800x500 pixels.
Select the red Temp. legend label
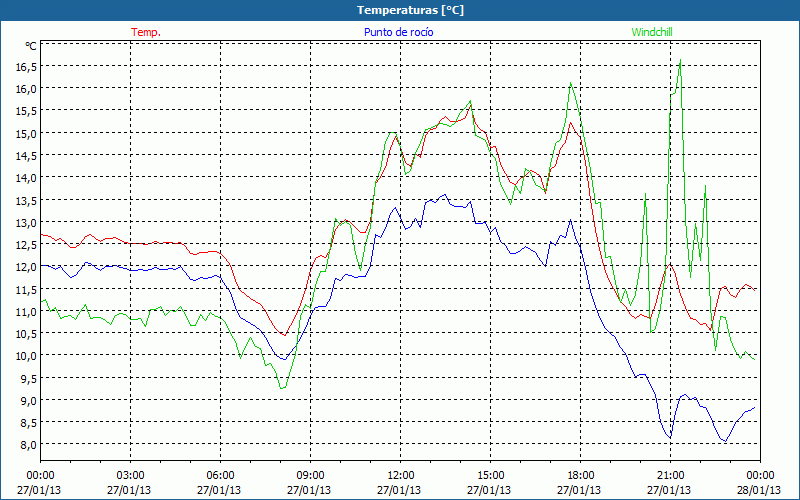point(146,32)
